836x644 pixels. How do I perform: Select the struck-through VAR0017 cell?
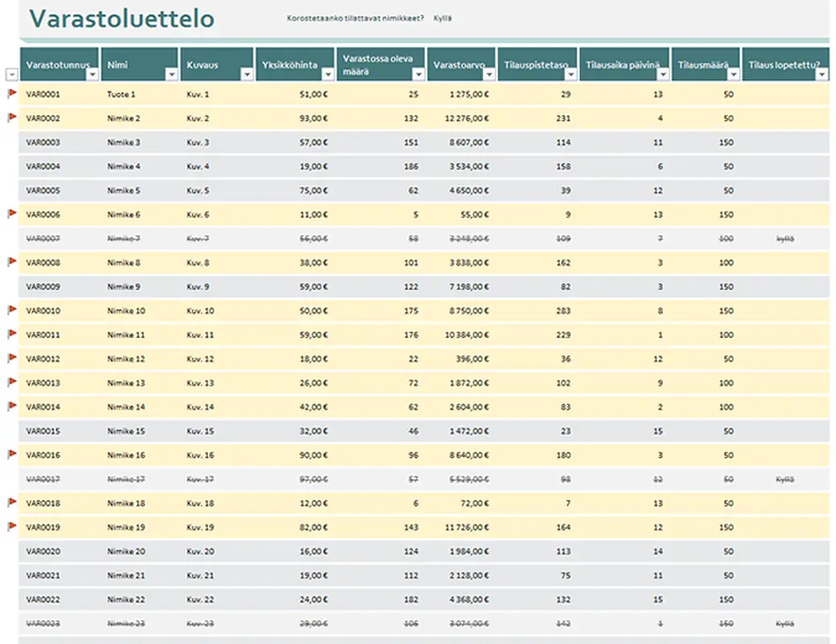pyautogui.click(x=43, y=479)
